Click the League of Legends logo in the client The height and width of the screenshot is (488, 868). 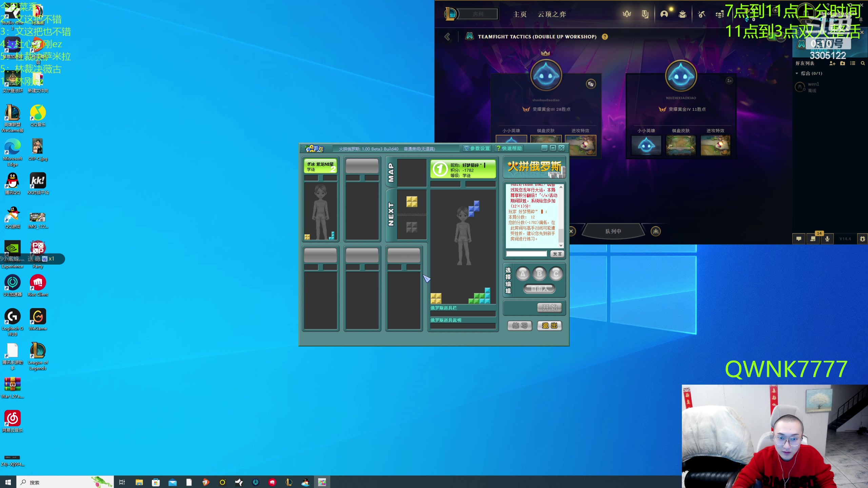click(x=451, y=14)
